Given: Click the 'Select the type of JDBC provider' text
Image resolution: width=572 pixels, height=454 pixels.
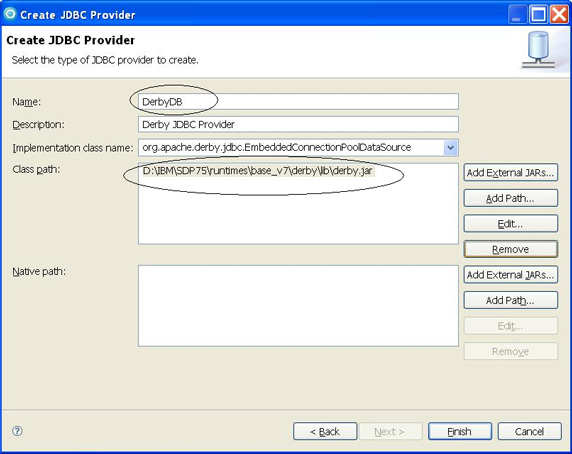Looking at the screenshot, I should [x=105, y=60].
